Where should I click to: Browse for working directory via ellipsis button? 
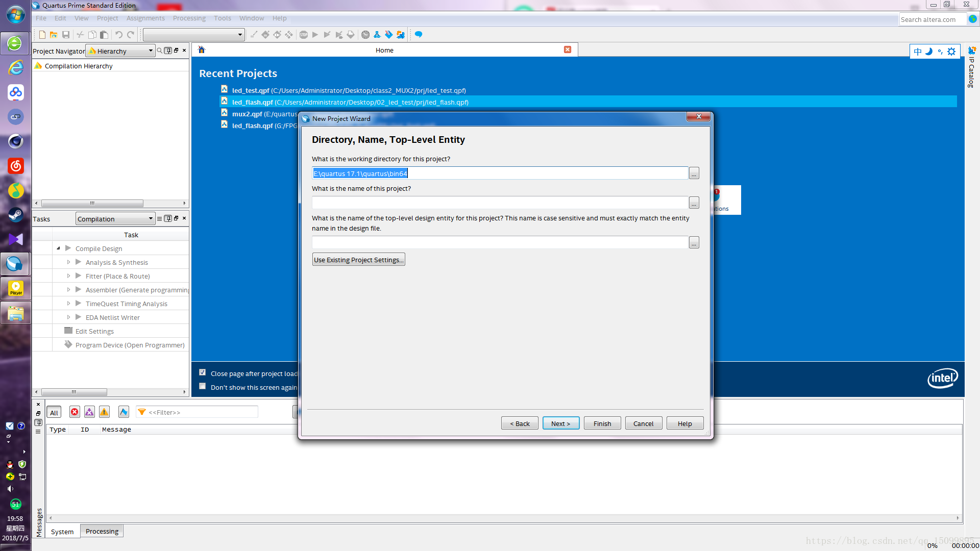point(694,173)
